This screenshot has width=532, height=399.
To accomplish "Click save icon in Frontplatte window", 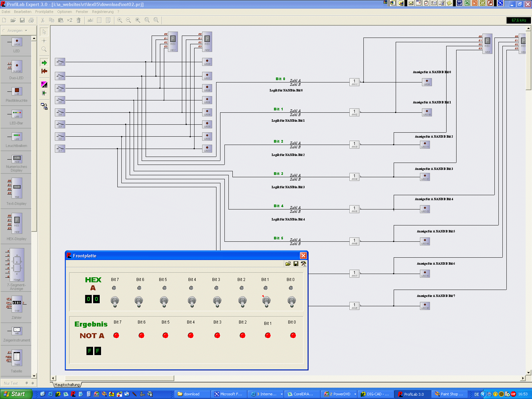I will pyautogui.click(x=296, y=264).
